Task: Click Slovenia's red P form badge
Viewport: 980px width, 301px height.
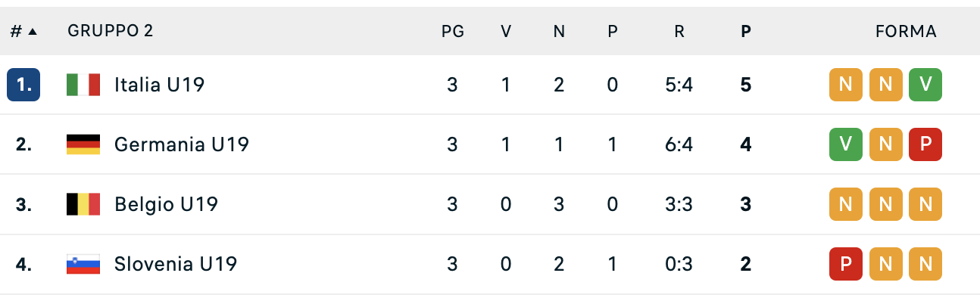Action: 846,264
